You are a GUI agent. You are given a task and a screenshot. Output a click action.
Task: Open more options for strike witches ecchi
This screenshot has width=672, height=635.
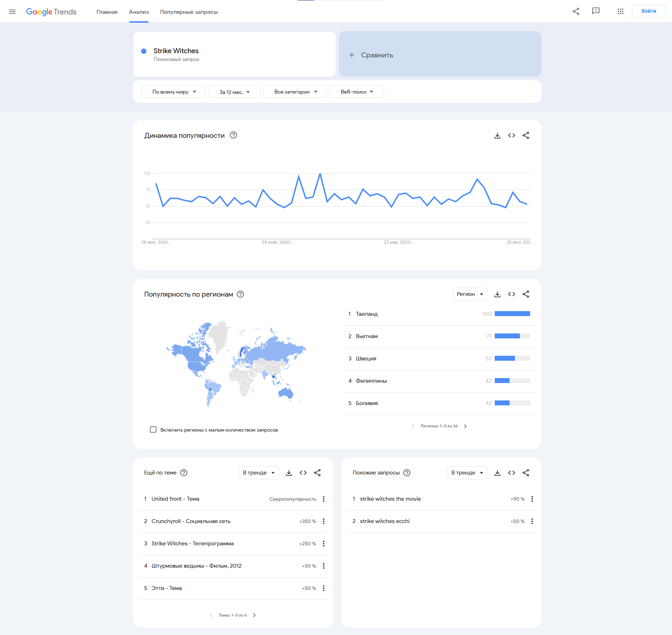pyautogui.click(x=532, y=521)
